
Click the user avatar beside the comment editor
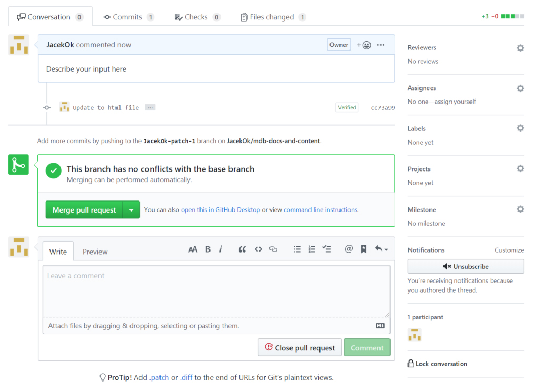18,247
